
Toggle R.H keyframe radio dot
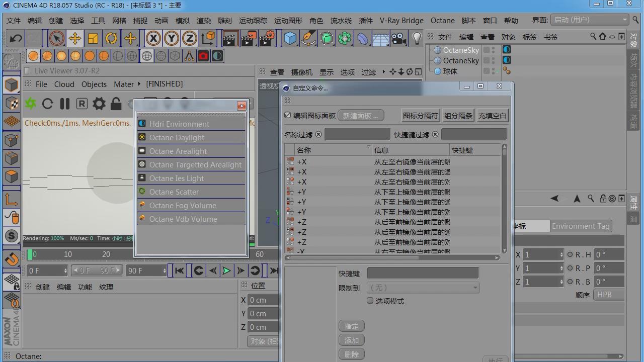(570, 254)
